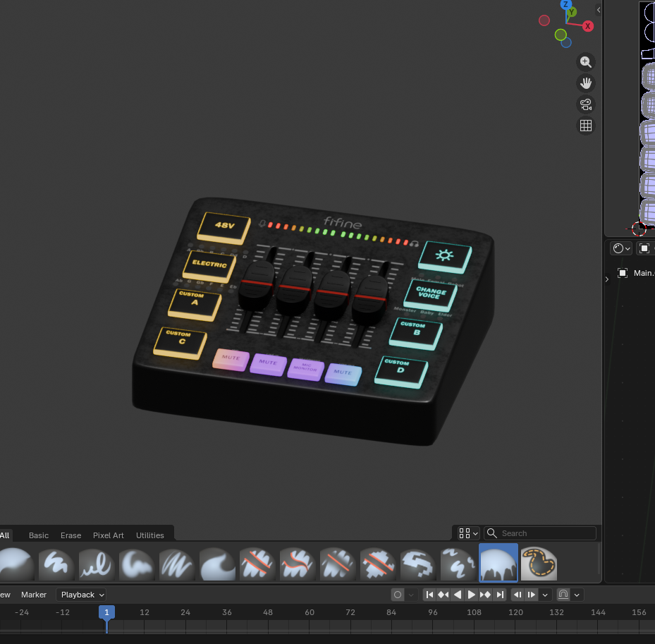
Task: Click the lime negative-Y gizmo circle
Action: pos(561,35)
